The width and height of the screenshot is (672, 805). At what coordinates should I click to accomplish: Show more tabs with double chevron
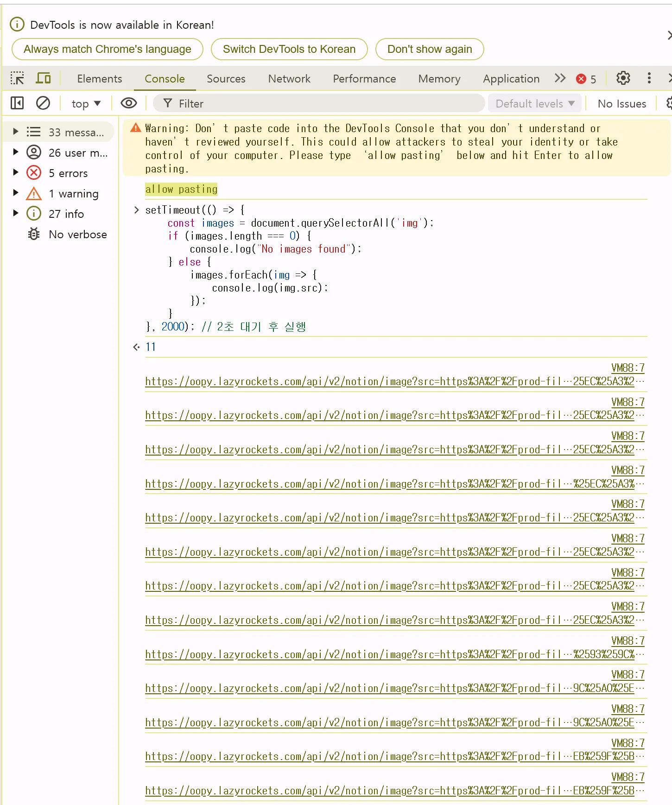coord(560,78)
